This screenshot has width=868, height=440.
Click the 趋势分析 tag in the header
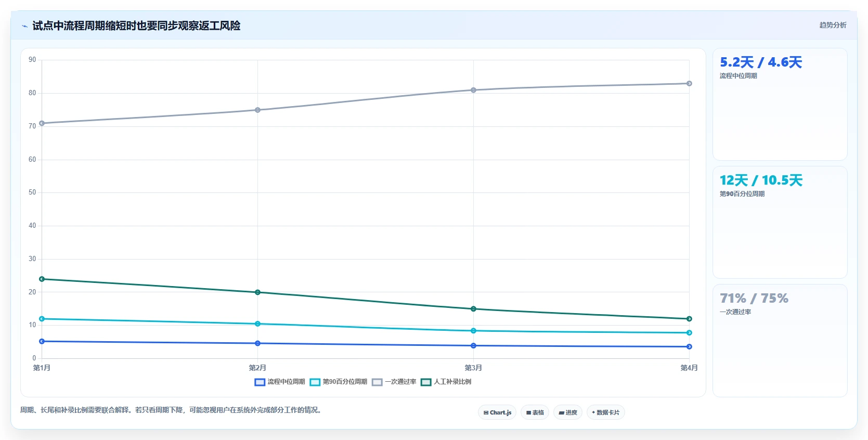point(833,25)
